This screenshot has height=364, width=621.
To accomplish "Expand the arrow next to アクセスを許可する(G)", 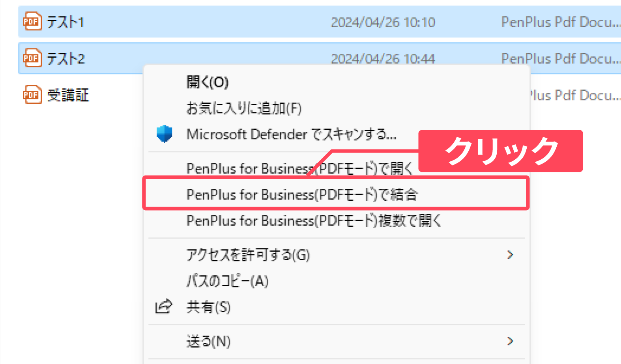I will (x=510, y=255).
